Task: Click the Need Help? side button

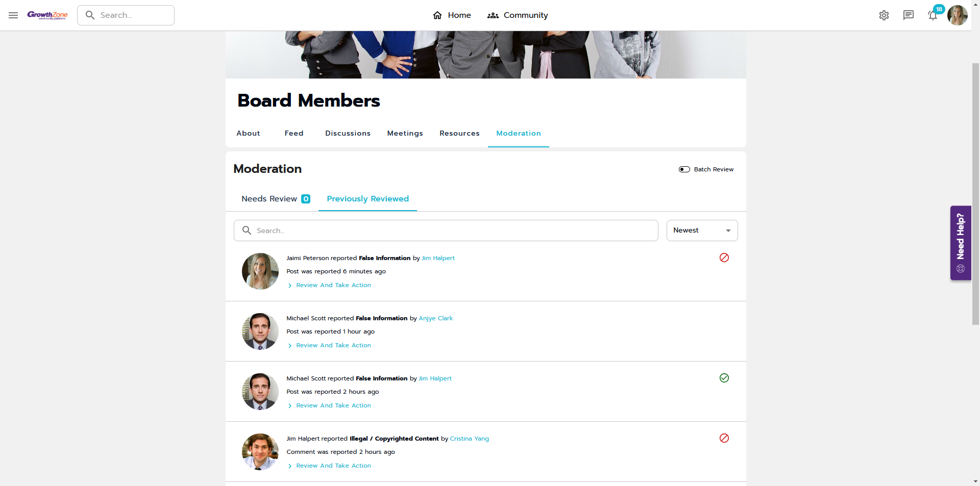Action: 960,243
